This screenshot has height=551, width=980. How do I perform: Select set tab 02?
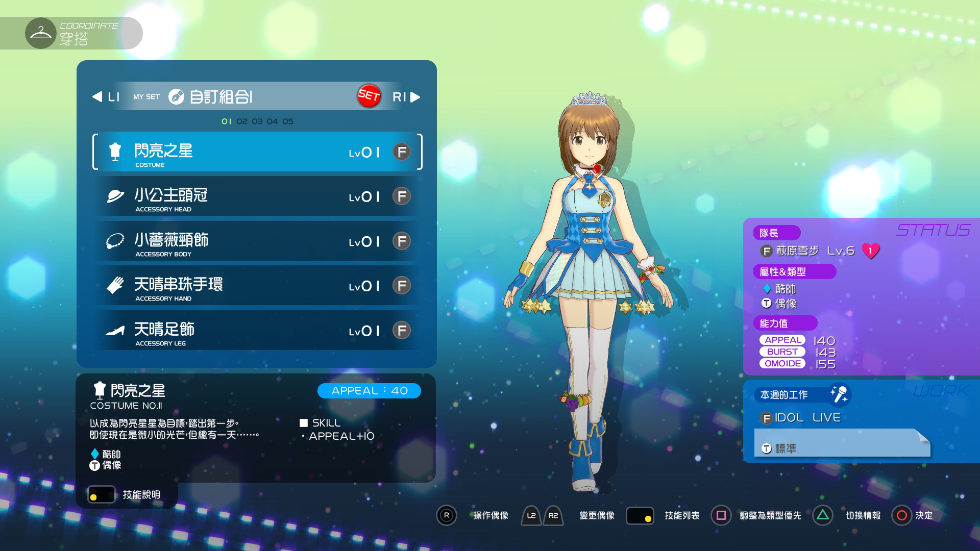pyautogui.click(x=242, y=121)
